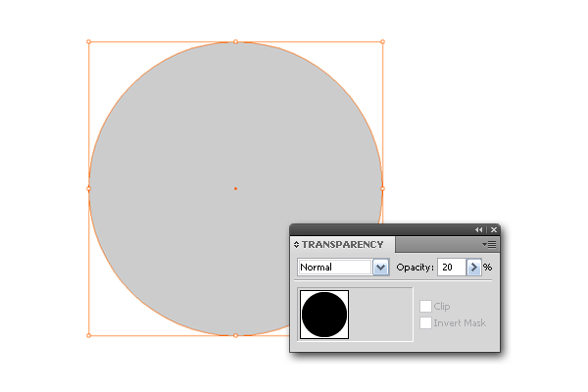Click the bounding box bottom-left corner handle
Image resolution: width=588 pixels, height=392 pixels.
pyautogui.click(x=89, y=335)
